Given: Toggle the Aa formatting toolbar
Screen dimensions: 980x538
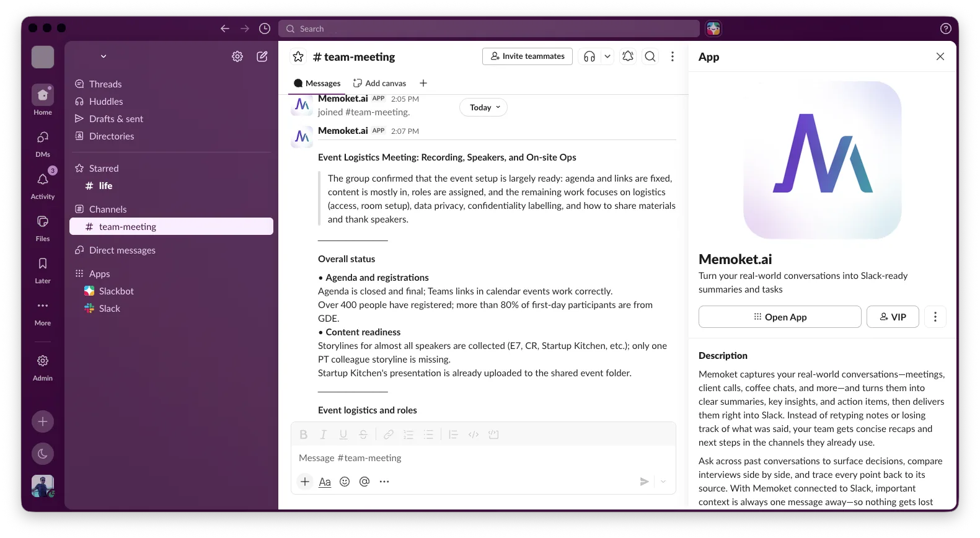Looking at the screenshot, I should click(325, 482).
